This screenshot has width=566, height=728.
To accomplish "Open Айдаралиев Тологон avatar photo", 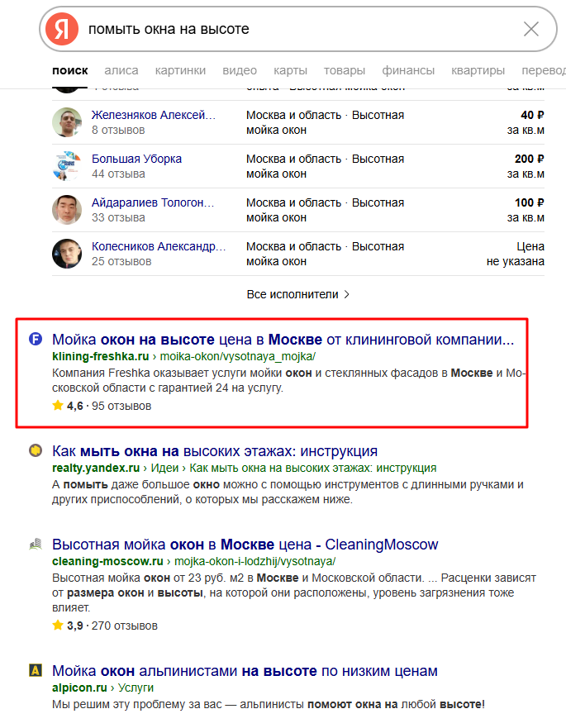I will pos(67,210).
